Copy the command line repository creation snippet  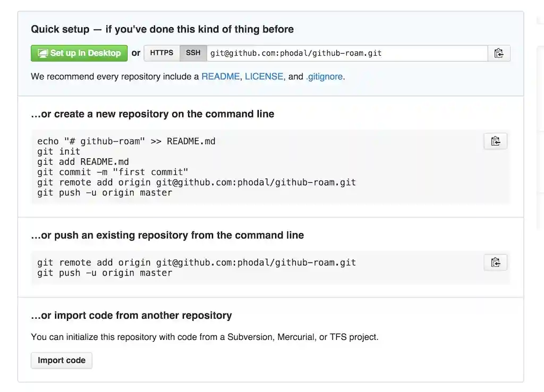click(x=495, y=141)
